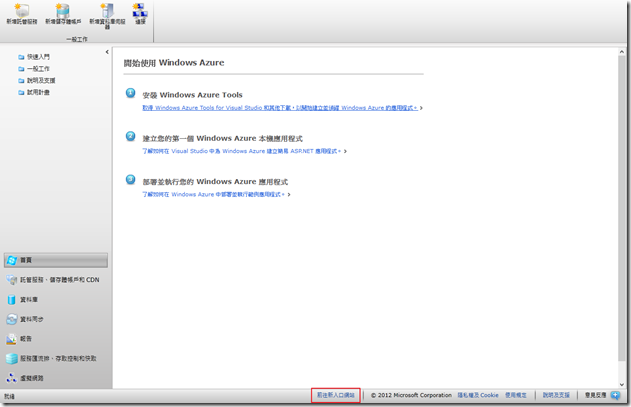Click the 安裝 Windows Azure Tools heading
Screen dimensions: 631x407
(192, 95)
